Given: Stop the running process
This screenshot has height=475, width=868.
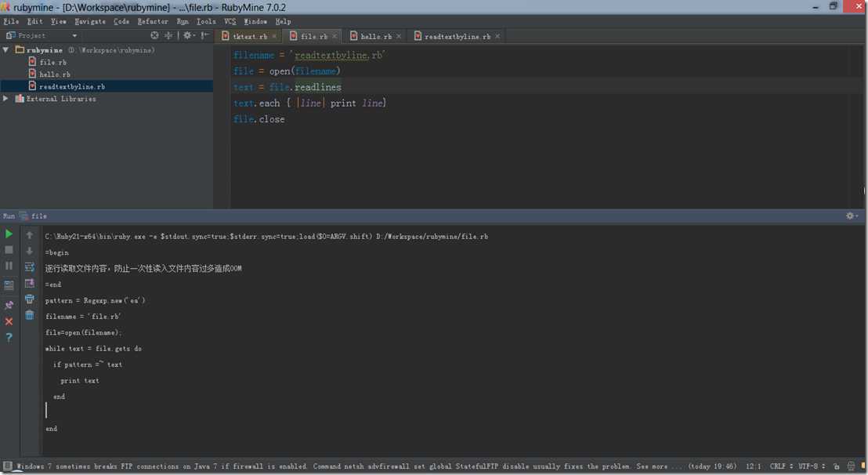Looking at the screenshot, I should (x=9, y=250).
